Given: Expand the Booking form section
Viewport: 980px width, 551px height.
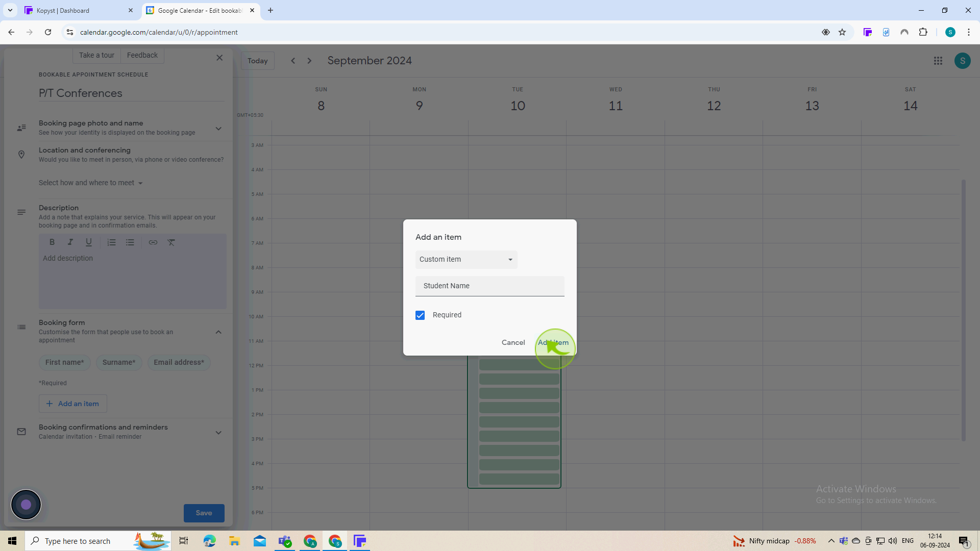Looking at the screenshot, I should click(219, 331).
